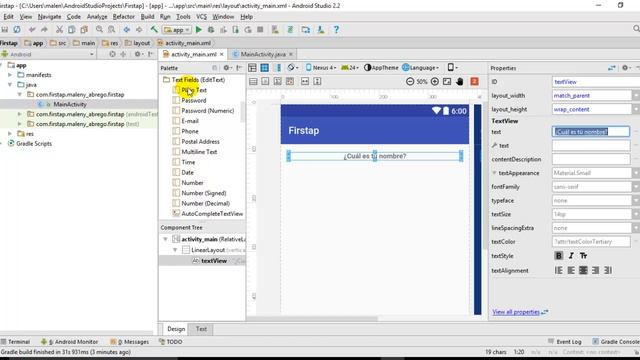Select Plain Text in the palette
The image size is (640, 360).
point(194,90)
